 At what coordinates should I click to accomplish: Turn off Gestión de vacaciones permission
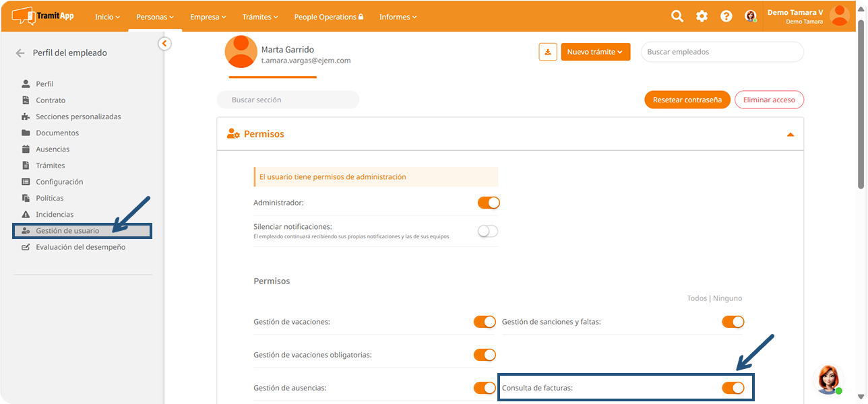click(485, 322)
